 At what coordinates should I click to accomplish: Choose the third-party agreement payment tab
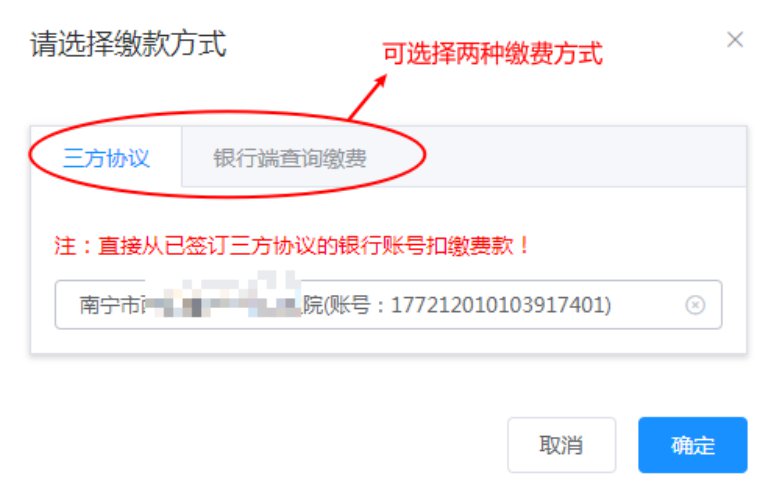(x=106, y=158)
